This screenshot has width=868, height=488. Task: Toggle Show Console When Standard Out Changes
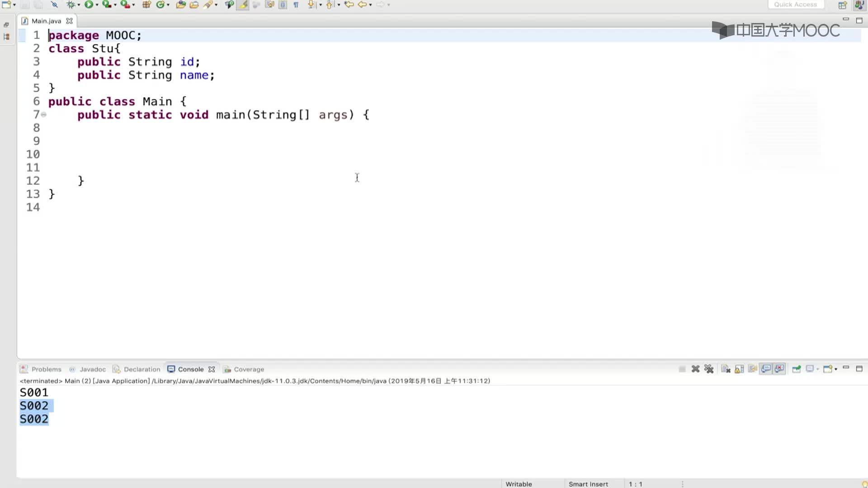766,369
